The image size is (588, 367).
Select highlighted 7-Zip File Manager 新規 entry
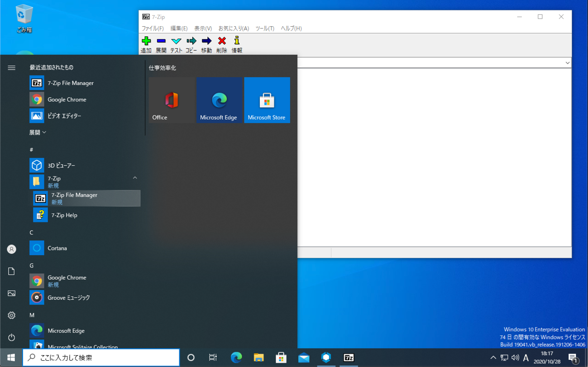tap(86, 198)
